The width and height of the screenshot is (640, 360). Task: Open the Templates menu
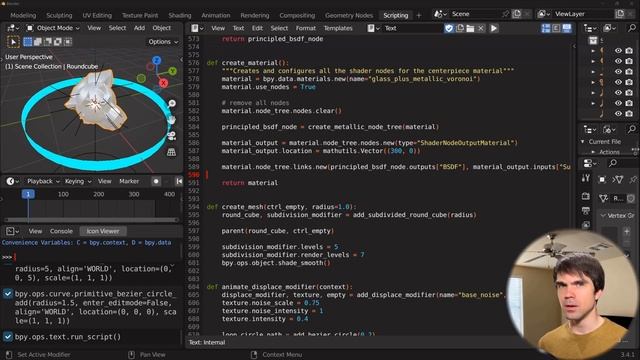(338, 28)
